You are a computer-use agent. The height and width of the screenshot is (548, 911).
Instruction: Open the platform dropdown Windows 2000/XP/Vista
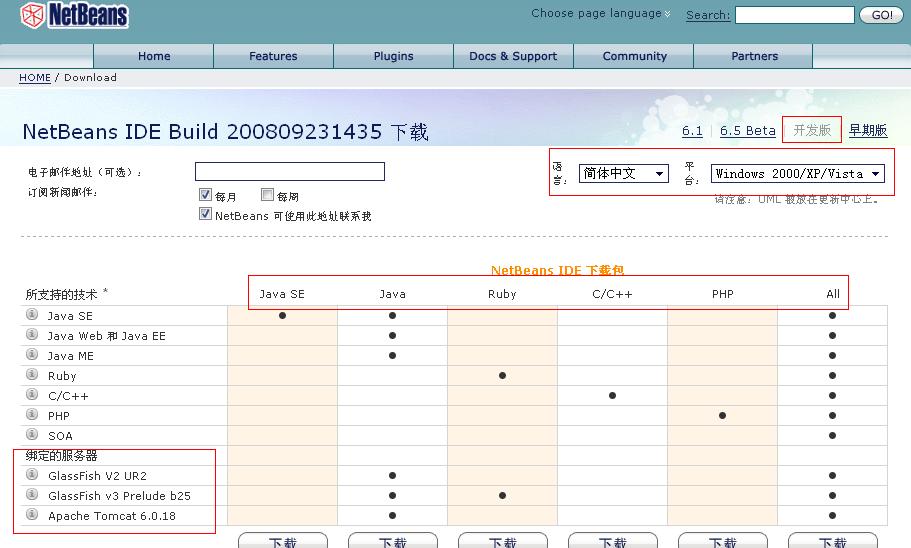[x=798, y=173]
